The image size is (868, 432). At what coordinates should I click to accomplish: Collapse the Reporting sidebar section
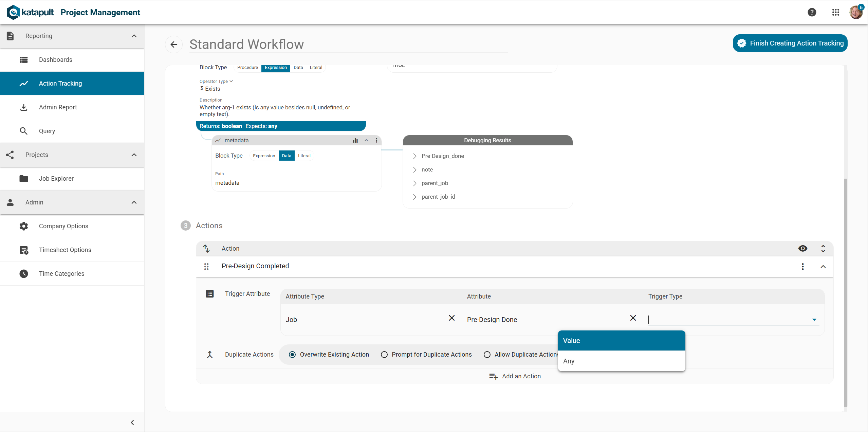pos(134,36)
